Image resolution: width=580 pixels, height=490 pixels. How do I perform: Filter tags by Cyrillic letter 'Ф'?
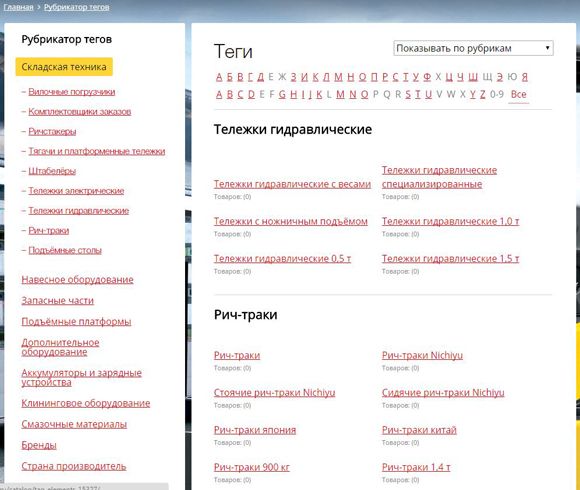427,77
